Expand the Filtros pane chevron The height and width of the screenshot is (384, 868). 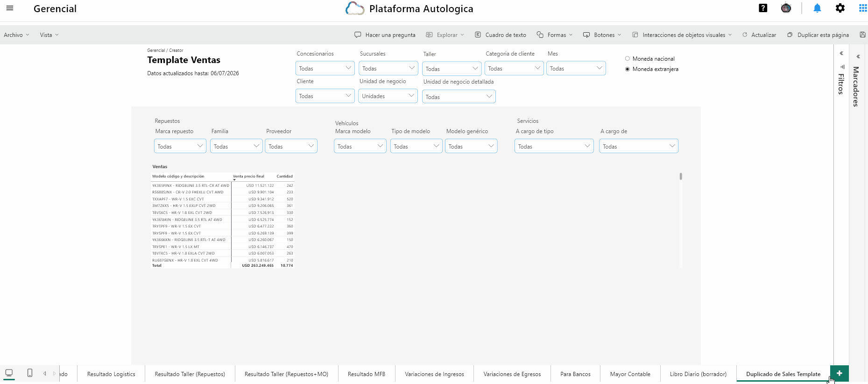tap(841, 53)
